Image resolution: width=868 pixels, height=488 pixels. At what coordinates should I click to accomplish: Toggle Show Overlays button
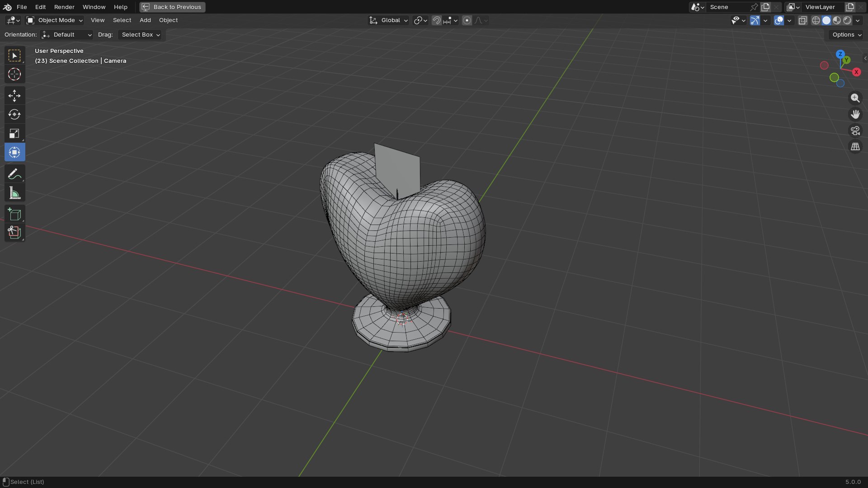click(778, 20)
